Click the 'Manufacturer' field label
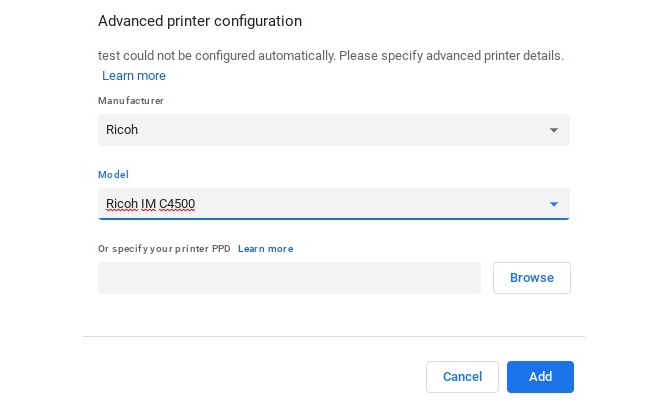 131,101
